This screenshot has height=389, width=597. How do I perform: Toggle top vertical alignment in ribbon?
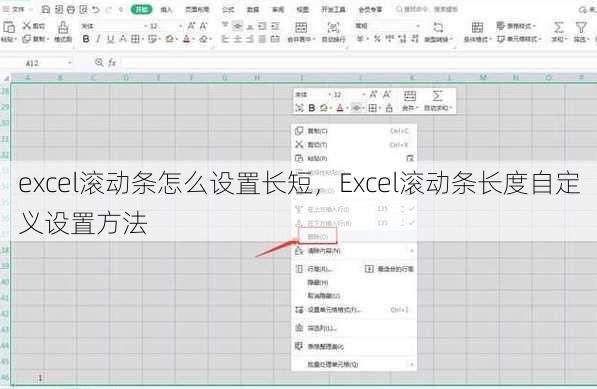225,26
